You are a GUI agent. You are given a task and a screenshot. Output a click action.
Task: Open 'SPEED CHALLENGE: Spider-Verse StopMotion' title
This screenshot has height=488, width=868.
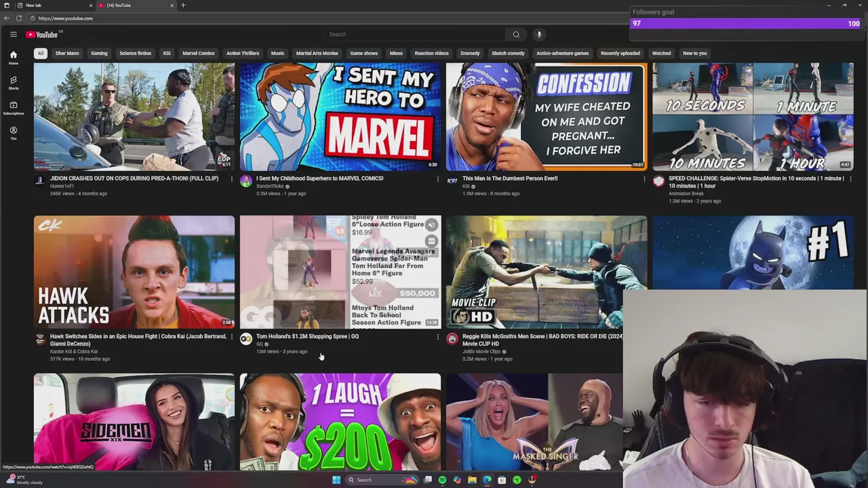756,182
